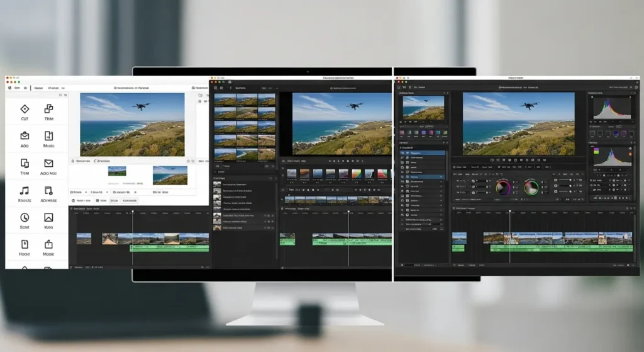Click the playhead in the color grading timeline

(510, 212)
